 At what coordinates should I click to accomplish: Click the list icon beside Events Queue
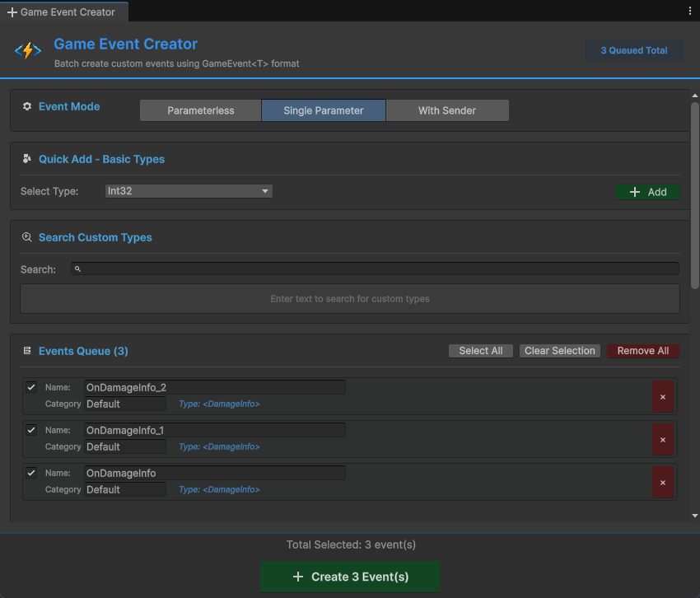coord(26,351)
